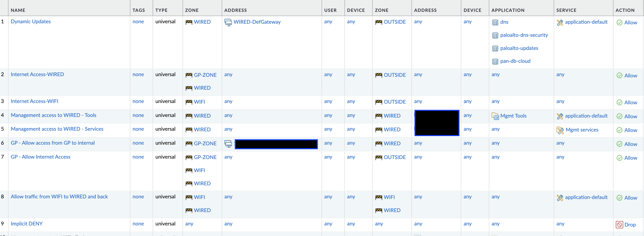Click the OUTSIDE zone icon in rule 1
The width and height of the screenshot is (644, 236).
(379, 22)
